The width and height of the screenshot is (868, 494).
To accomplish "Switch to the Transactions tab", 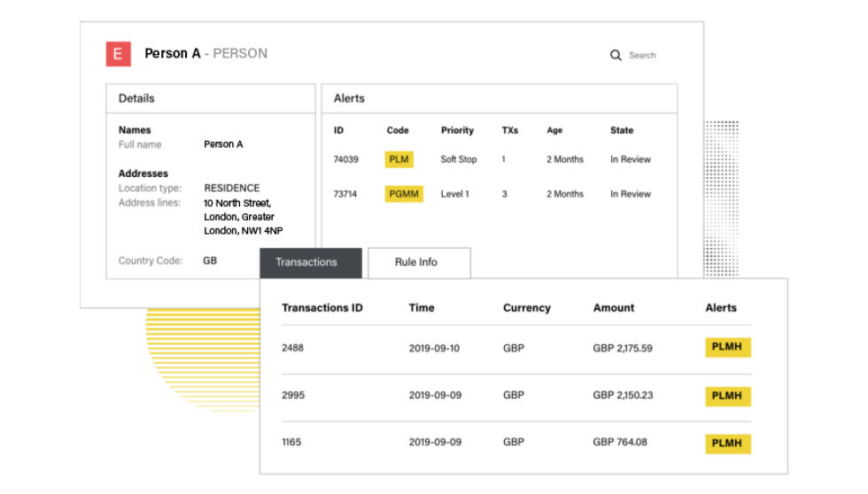I will [306, 262].
